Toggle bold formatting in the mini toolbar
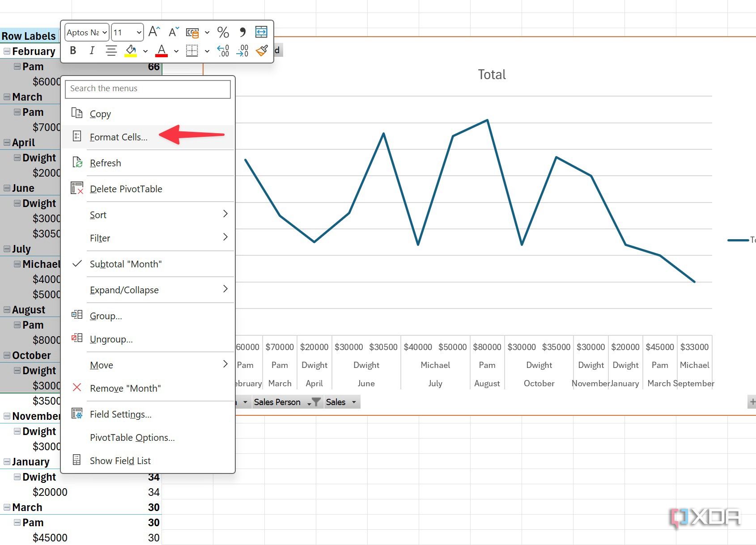 [x=72, y=50]
